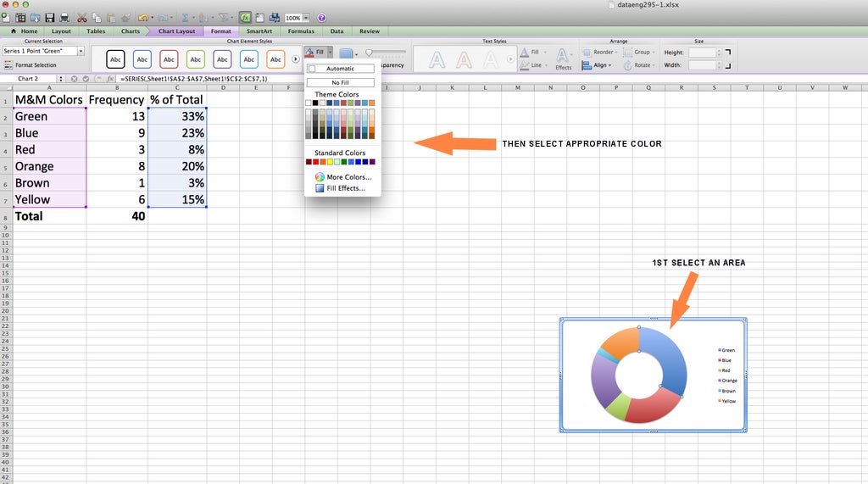Viewport: 868px width, 484px height.
Task: Pick the red standard color swatch
Action: coord(316,162)
